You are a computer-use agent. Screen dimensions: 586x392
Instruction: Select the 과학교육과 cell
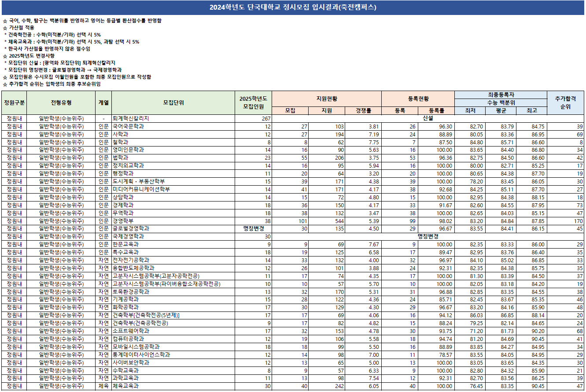[173, 378]
